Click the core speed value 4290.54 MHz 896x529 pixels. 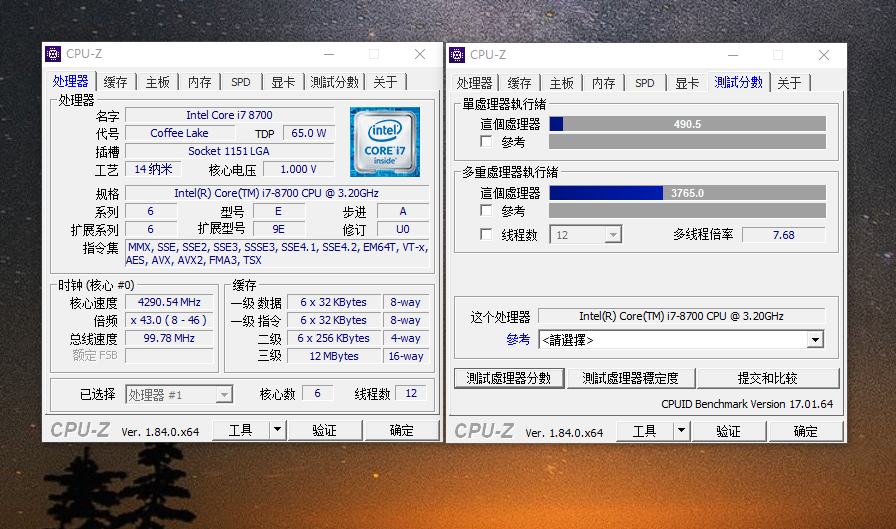click(x=169, y=302)
